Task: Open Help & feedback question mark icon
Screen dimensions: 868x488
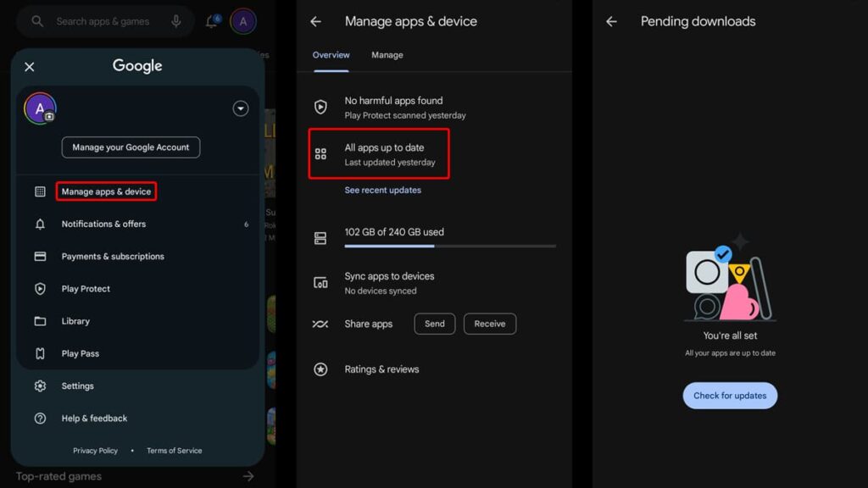Action: pyautogui.click(x=40, y=419)
